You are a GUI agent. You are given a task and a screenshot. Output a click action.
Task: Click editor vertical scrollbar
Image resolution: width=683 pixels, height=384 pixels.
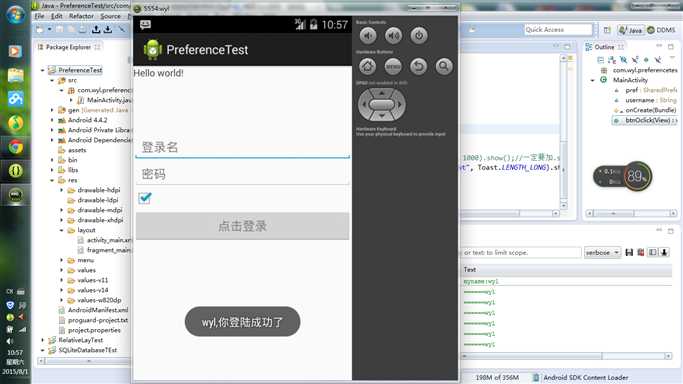pos(564,131)
